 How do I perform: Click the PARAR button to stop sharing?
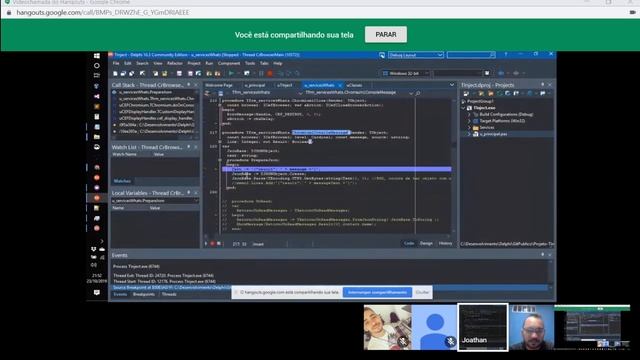(x=386, y=35)
